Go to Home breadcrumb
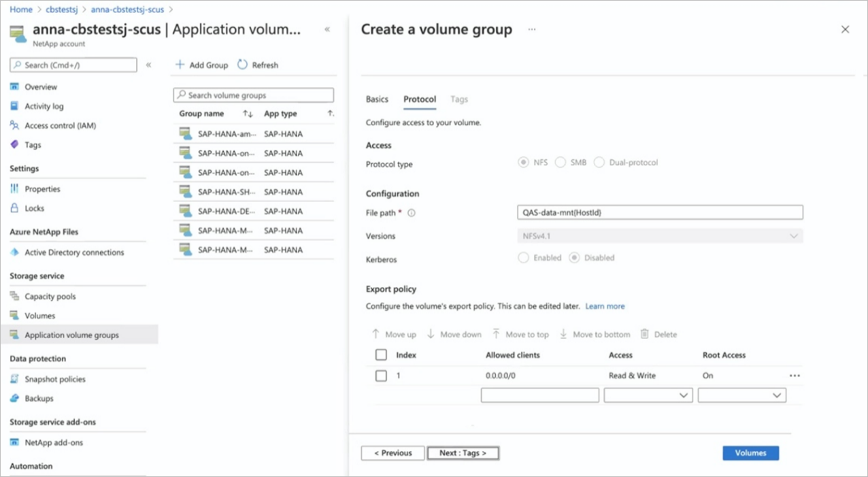The image size is (868, 477). point(21,10)
